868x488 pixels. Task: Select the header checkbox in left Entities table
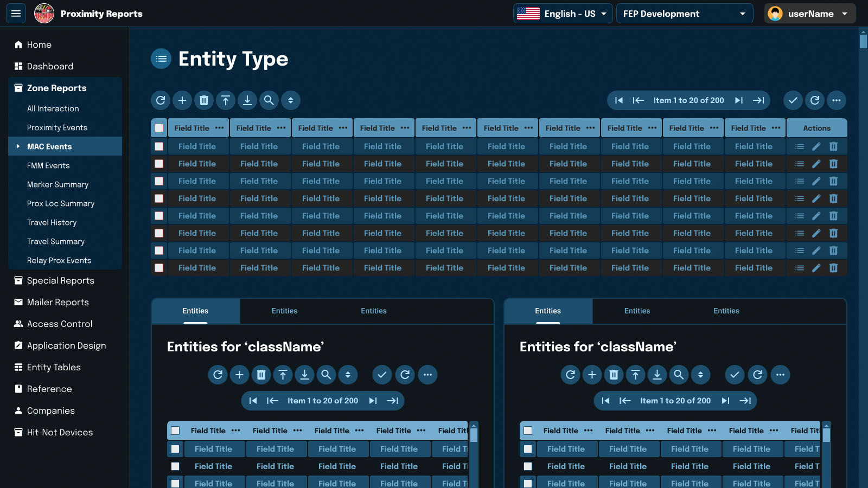(175, 431)
